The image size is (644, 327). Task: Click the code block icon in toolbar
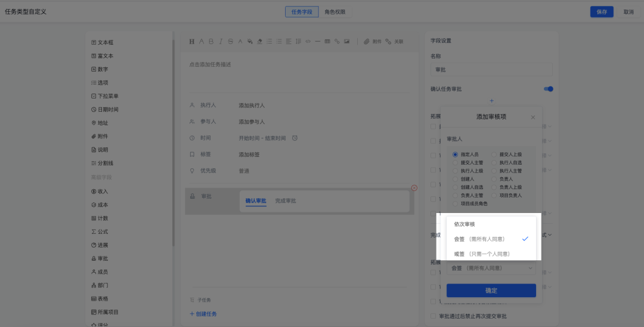pyautogui.click(x=308, y=42)
